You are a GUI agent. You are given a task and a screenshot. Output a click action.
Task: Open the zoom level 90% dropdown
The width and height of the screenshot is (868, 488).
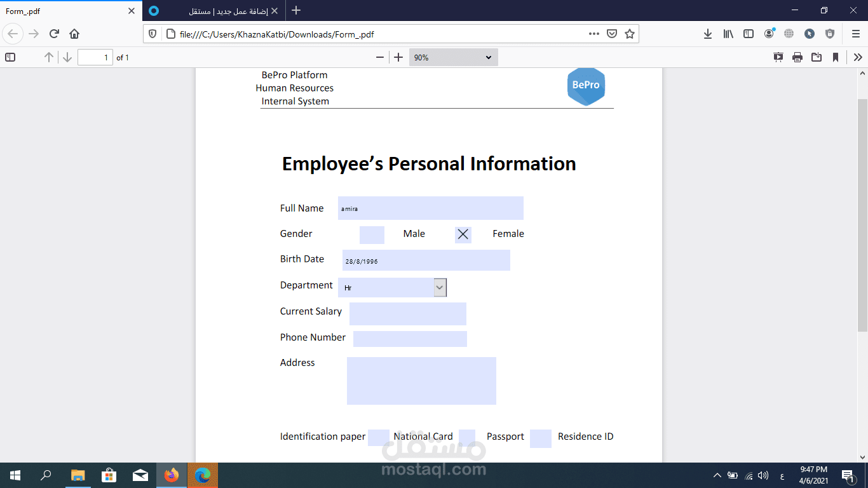click(453, 57)
